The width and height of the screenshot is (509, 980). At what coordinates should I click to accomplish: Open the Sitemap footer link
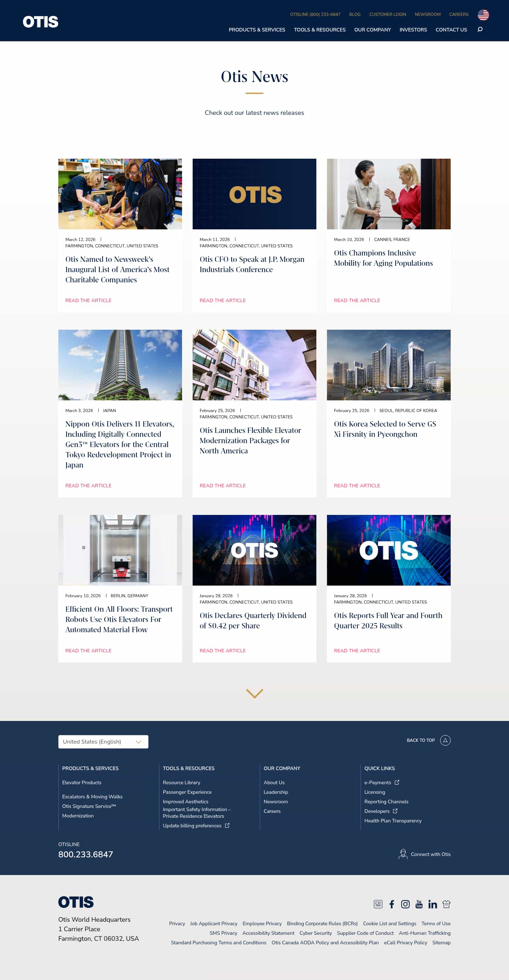click(441, 943)
